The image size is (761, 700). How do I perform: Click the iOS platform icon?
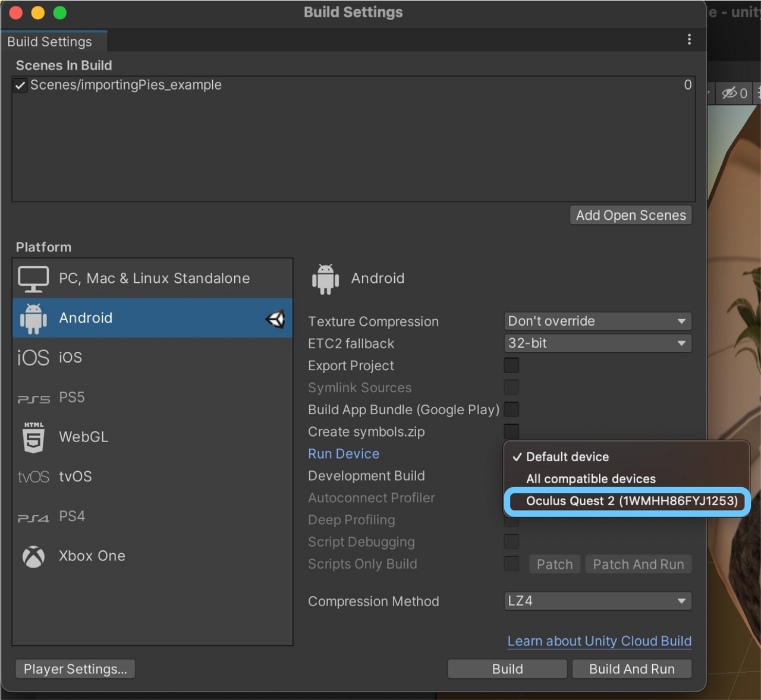(x=33, y=358)
